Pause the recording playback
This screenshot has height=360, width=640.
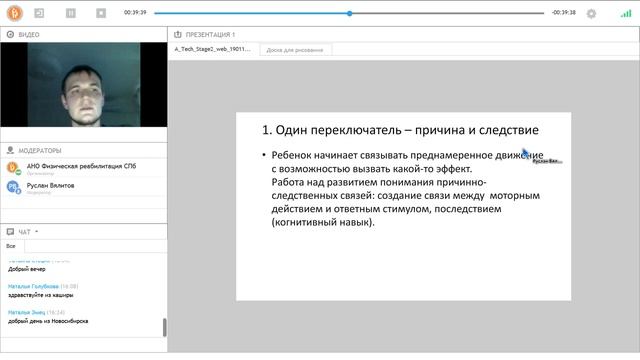pos(71,13)
